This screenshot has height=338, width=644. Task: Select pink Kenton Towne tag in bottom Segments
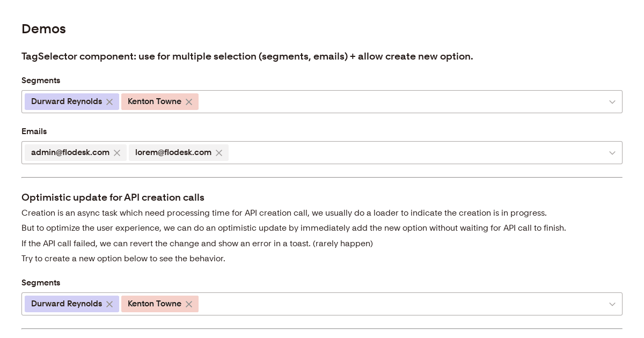[154, 304]
